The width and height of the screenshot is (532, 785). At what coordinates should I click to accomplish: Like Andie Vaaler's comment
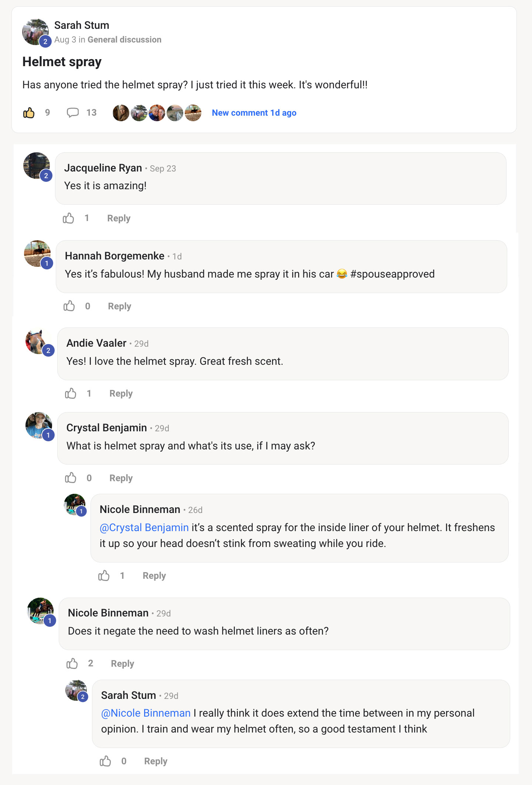[71, 394]
